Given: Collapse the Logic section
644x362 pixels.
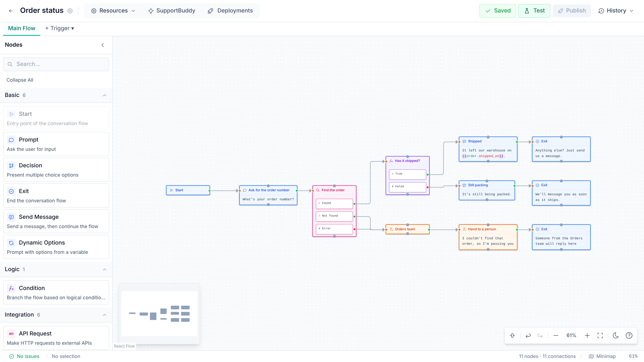Looking at the screenshot, I should (x=105, y=269).
